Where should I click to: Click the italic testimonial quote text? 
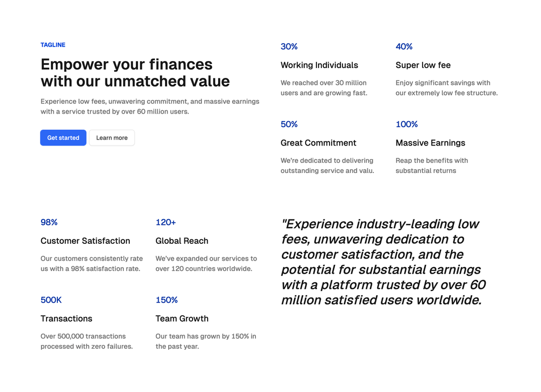pyautogui.click(x=384, y=262)
